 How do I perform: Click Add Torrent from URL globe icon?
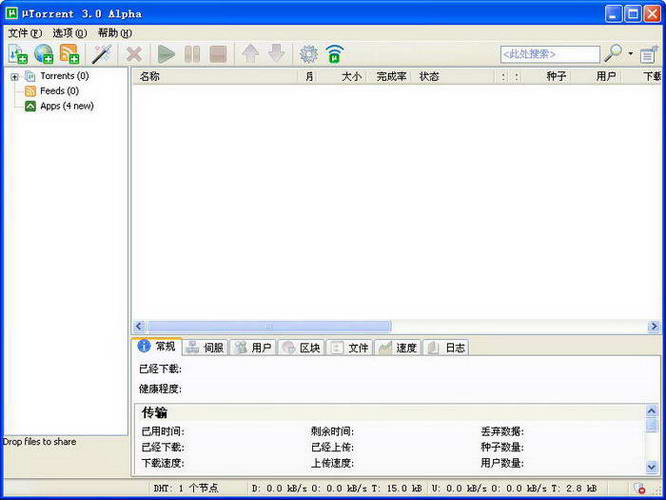pyautogui.click(x=44, y=54)
